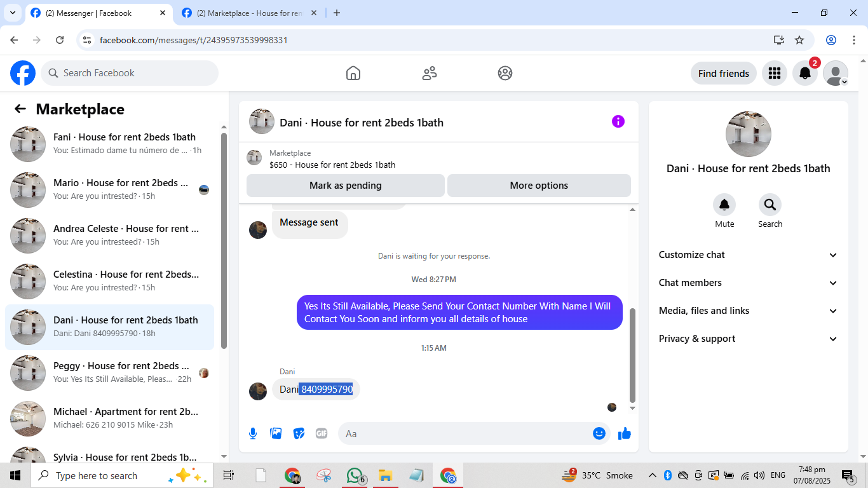Open Mario's House for rent conversation
Viewport: 868px width, 488px height.
tap(109, 190)
